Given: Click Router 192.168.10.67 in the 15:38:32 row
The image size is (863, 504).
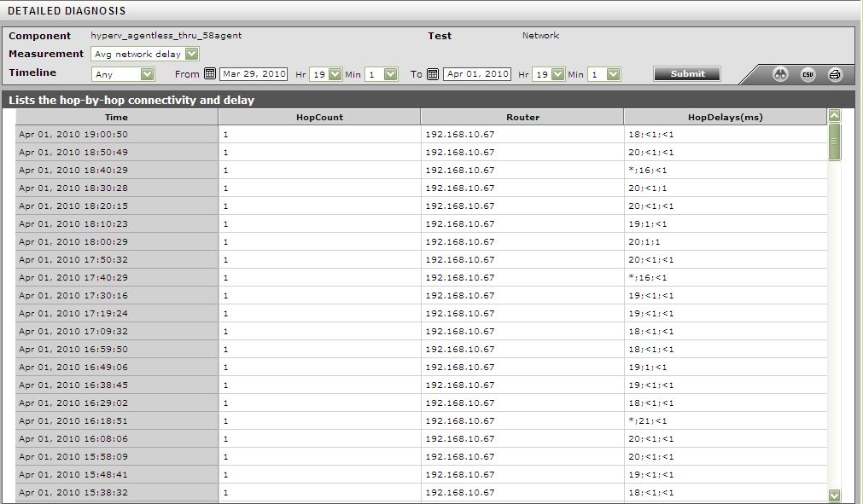Looking at the screenshot, I should pyautogui.click(x=460, y=492).
